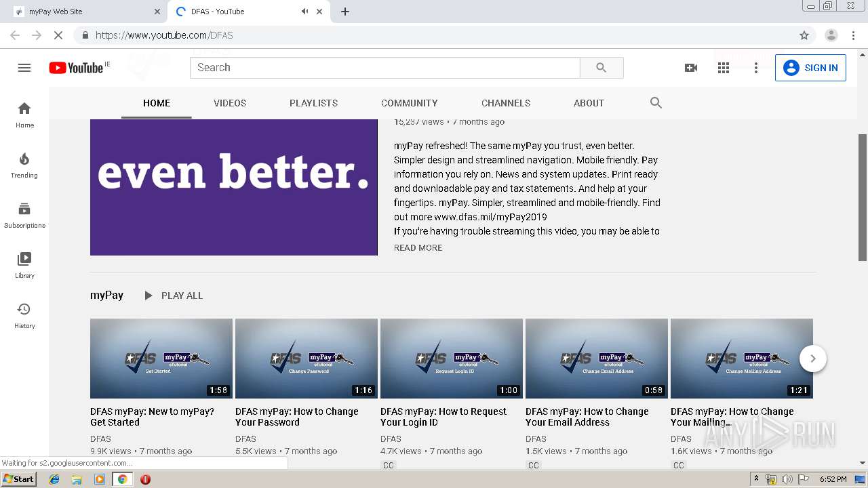
Task: Play the Change Mailing Address video thumbnail
Action: pyautogui.click(x=742, y=359)
